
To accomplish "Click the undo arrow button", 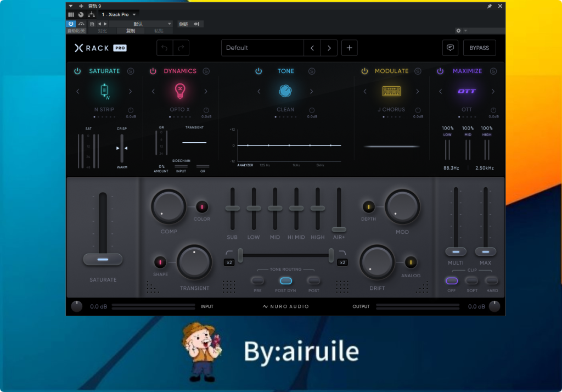I will coord(165,48).
